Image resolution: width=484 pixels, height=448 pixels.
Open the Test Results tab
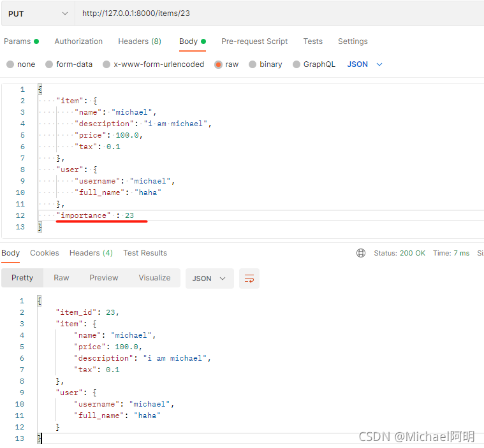click(145, 253)
